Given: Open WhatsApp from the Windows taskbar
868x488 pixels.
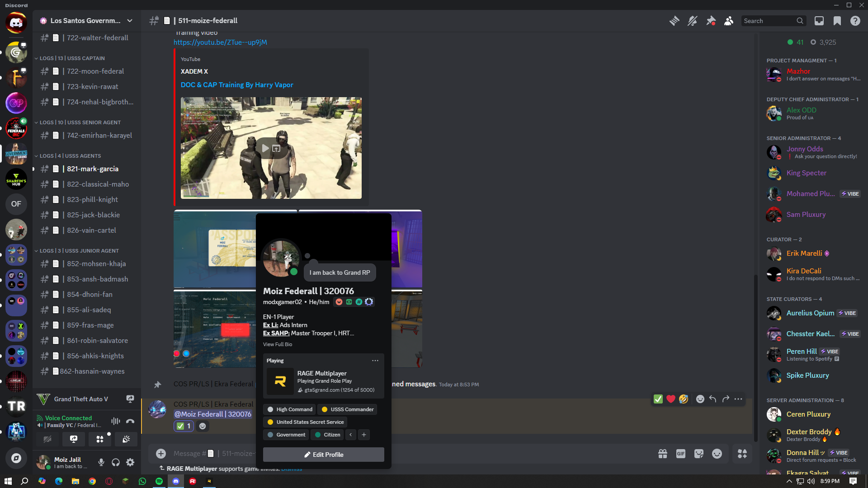Looking at the screenshot, I should (x=142, y=481).
